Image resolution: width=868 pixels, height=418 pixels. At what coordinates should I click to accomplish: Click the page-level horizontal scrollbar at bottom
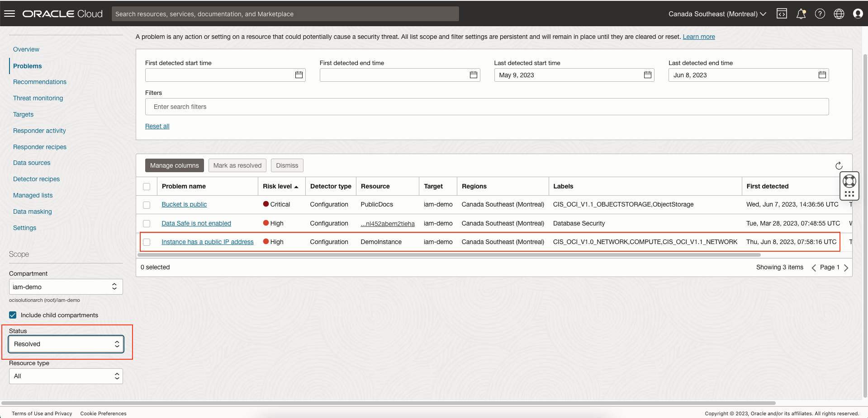388,403
